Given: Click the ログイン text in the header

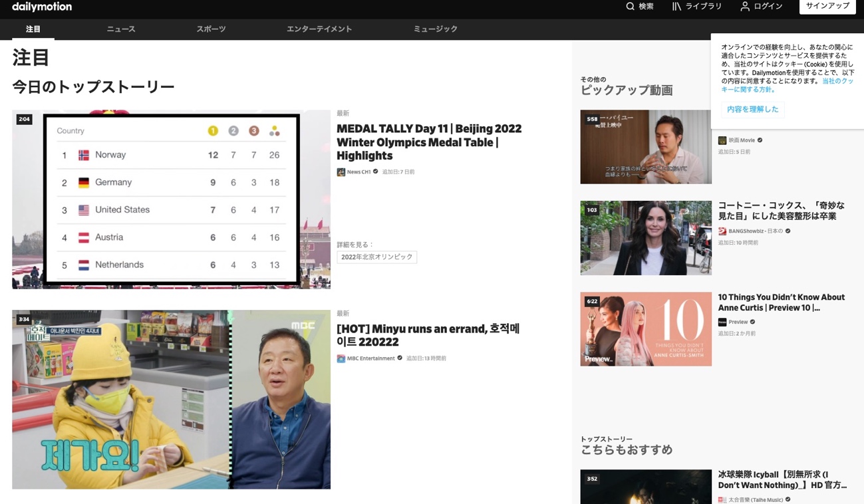Looking at the screenshot, I should click(768, 7).
